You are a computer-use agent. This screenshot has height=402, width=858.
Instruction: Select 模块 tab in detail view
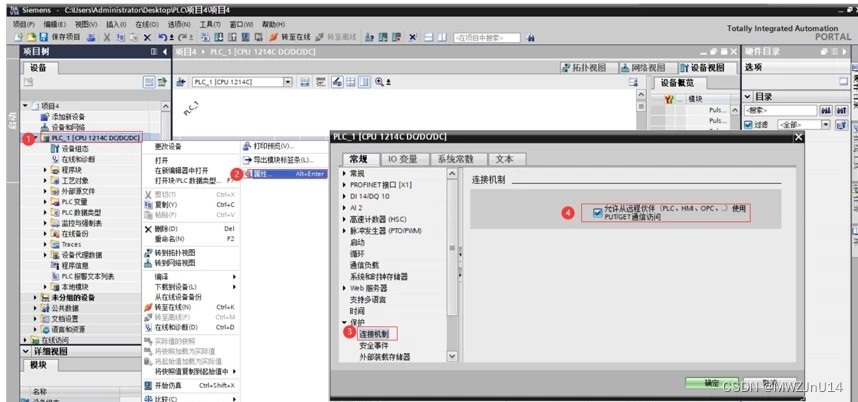[38, 365]
